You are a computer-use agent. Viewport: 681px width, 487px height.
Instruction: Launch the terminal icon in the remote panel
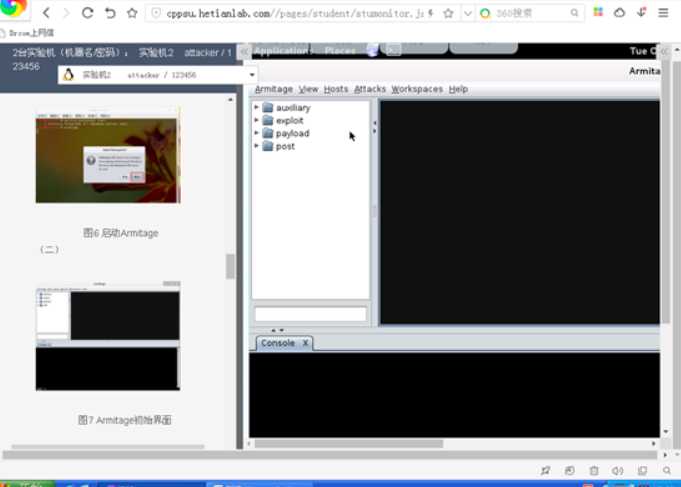pyautogui.click(x=393, y=51)
